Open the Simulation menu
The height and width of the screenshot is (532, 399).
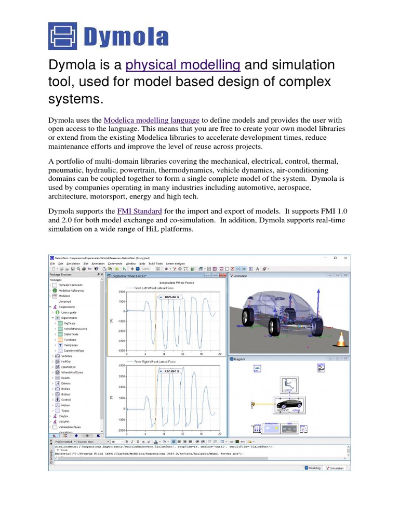point(73,263)
